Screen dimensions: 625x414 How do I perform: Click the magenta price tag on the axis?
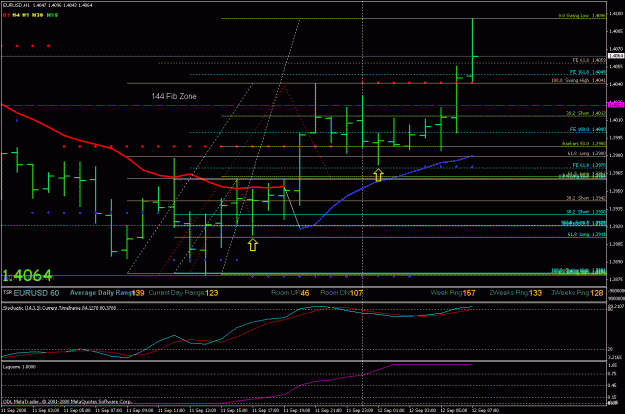tap(616, 105)
